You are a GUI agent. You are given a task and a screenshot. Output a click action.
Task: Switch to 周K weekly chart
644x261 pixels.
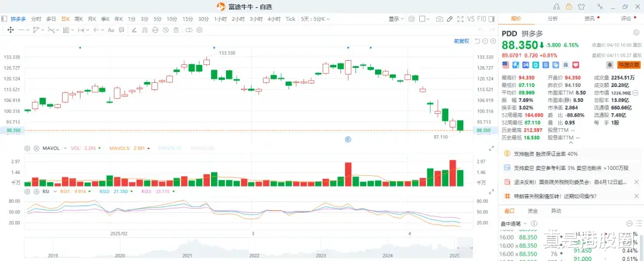78,19
